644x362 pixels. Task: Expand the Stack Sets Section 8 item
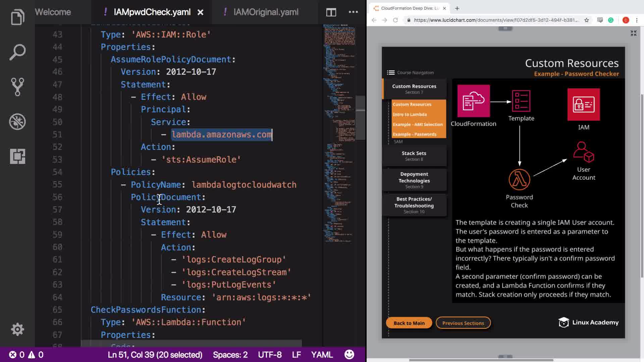coord(414,156)
